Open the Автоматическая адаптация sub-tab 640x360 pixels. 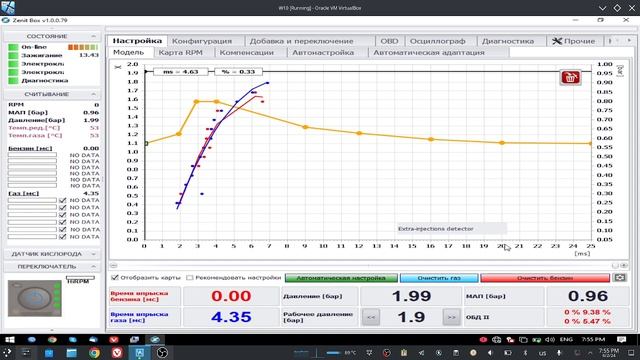click(429, 53)
